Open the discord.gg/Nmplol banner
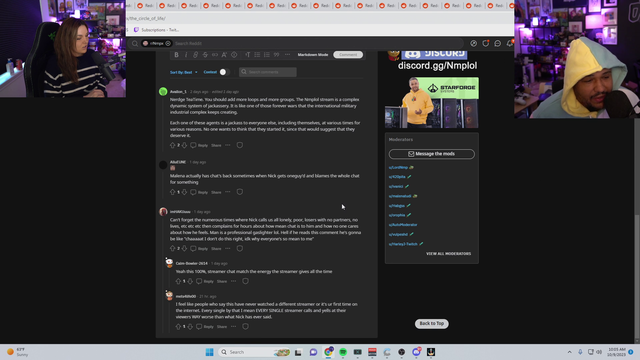Viewport: 640px width, 360px height. click(437, 66)
